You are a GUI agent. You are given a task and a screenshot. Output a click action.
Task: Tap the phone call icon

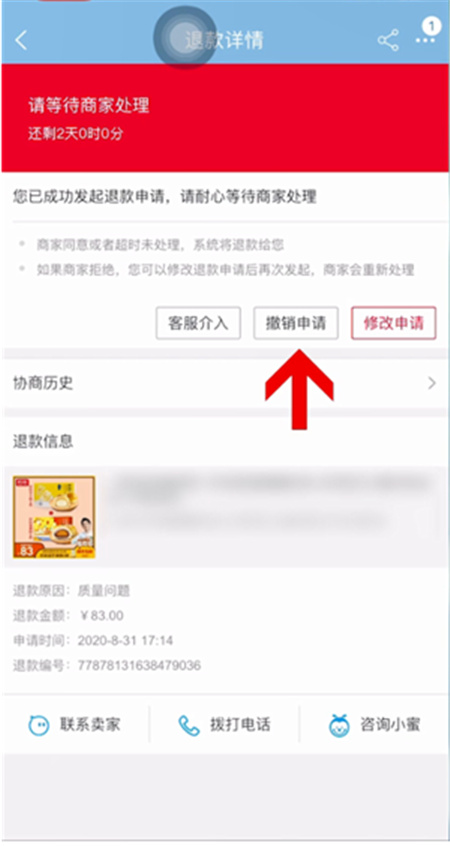[x=189, y=726]
